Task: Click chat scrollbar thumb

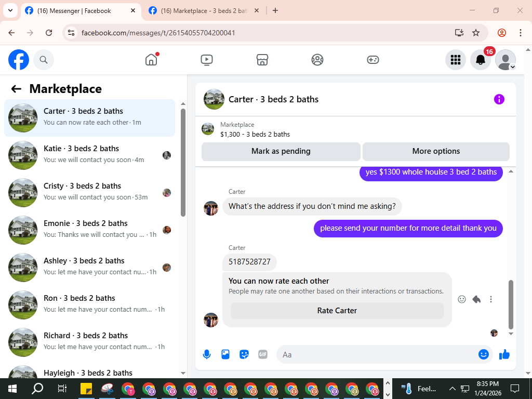Action: [511, 304]
